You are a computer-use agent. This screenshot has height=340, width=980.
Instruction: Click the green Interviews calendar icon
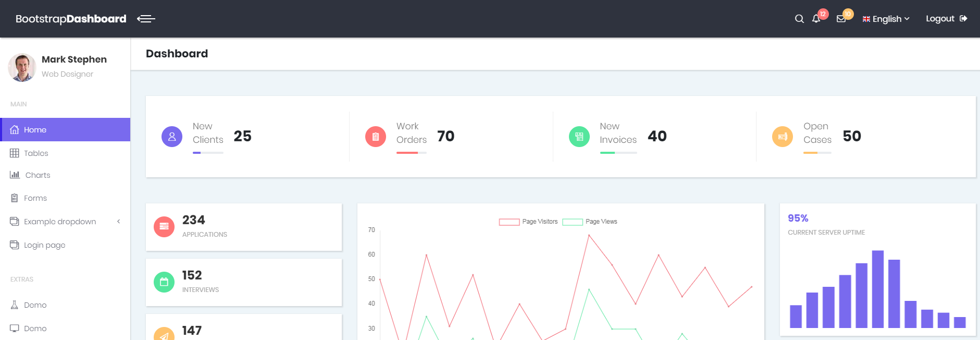pos(164,282)
